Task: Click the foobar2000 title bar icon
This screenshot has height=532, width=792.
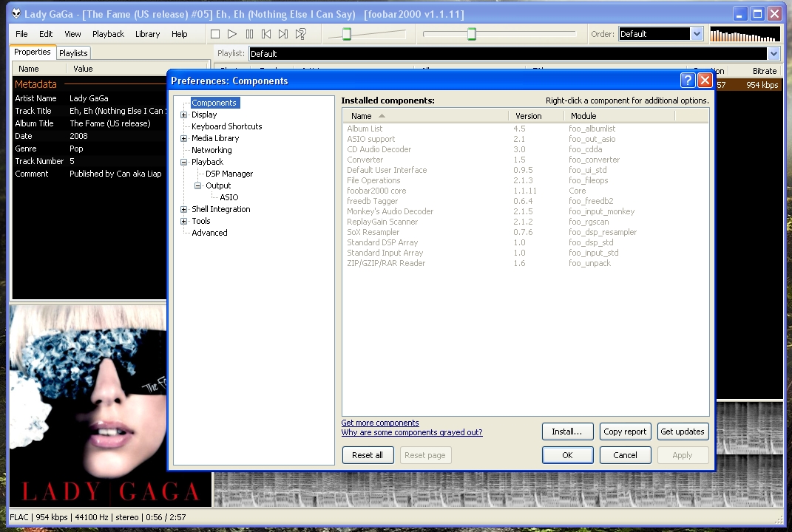Action: (16, 14)
